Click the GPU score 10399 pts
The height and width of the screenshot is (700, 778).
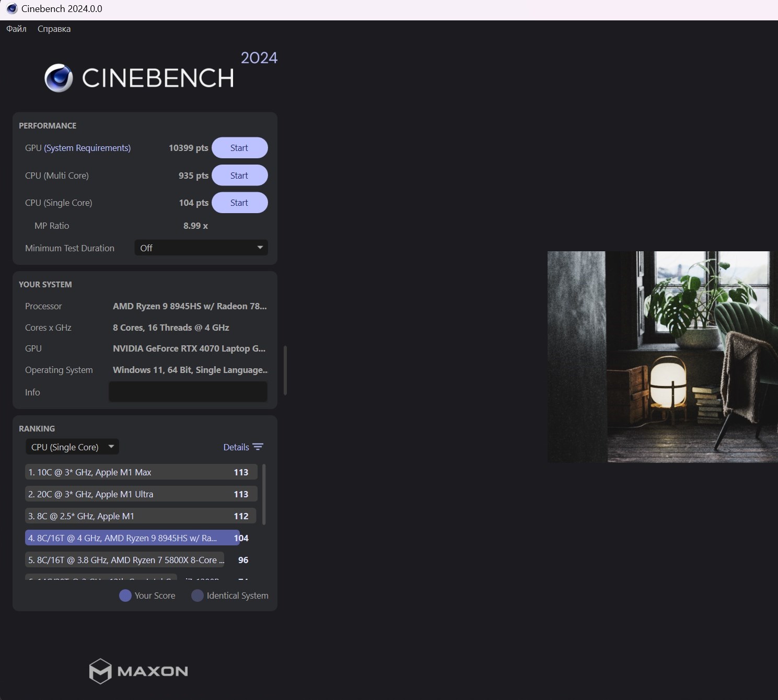click(x=189, y=148)
